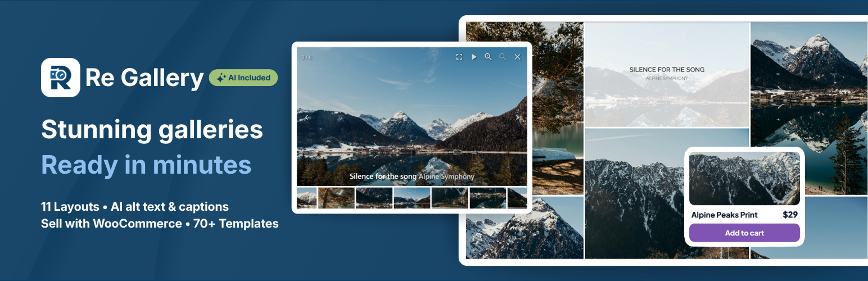Toggle fullscreen in the lightbox
This screenshot has height=281, width=868.
(459, 57)
